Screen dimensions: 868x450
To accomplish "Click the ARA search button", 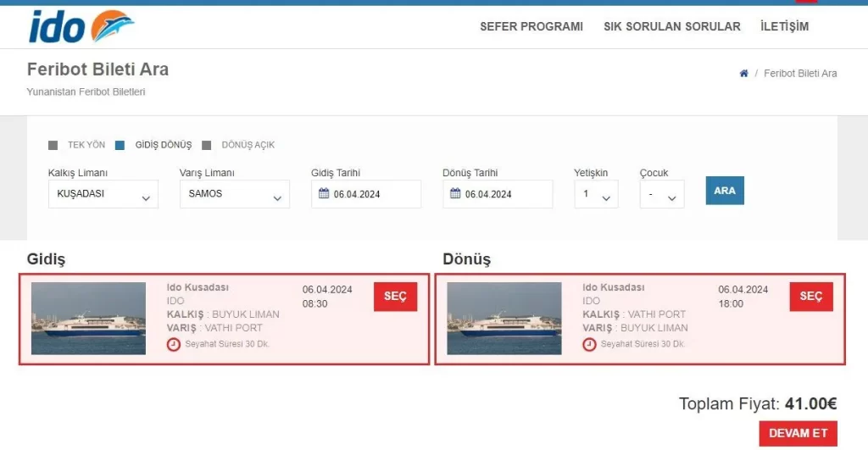I will coord(725,191).
